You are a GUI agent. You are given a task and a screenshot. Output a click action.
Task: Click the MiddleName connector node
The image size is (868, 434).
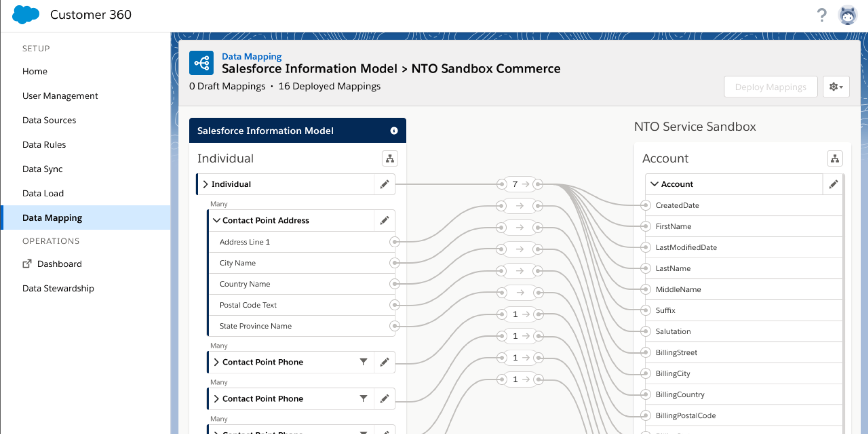coord(645,289)
